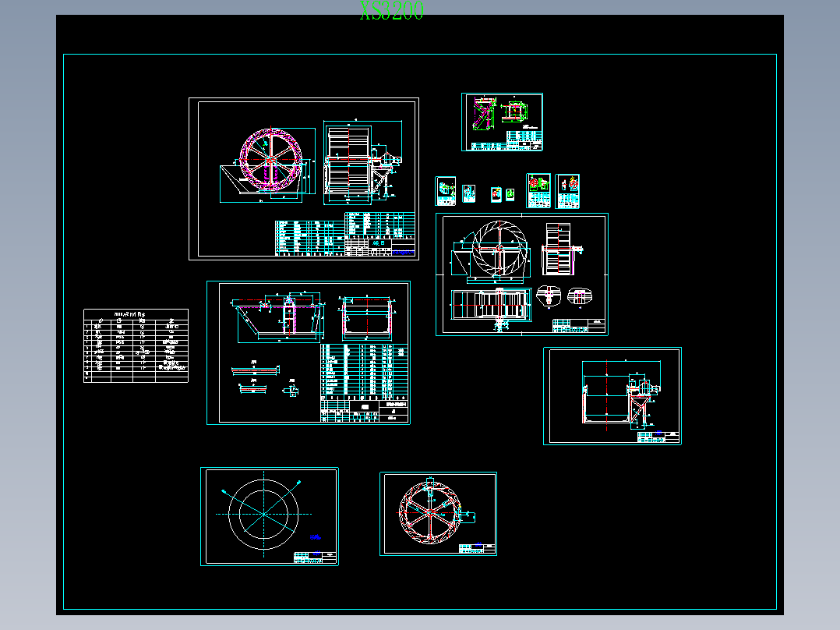Screen dimensions: 840x630
Task: Select the main assembly sheet's side elevation view
Action: (362, 162)
